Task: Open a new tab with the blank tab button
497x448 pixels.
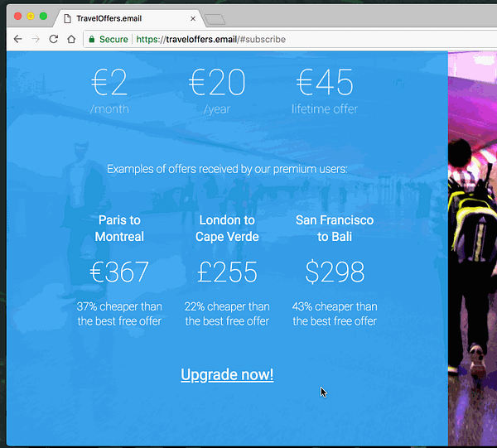Action: click(215, 20)
